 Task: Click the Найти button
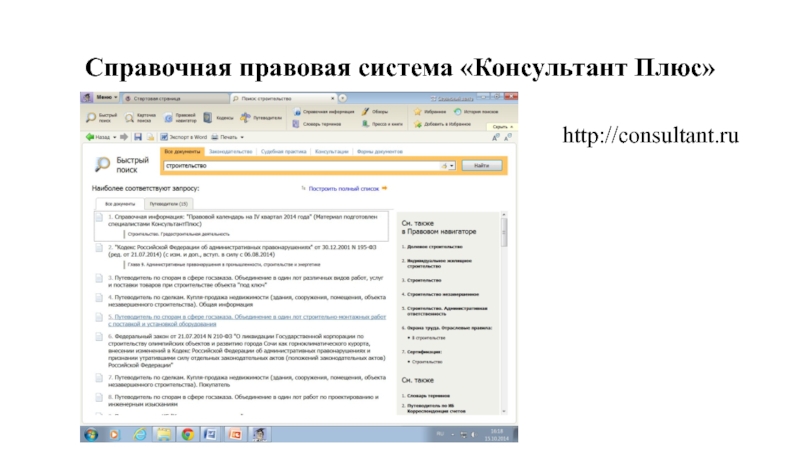(482, 166)
